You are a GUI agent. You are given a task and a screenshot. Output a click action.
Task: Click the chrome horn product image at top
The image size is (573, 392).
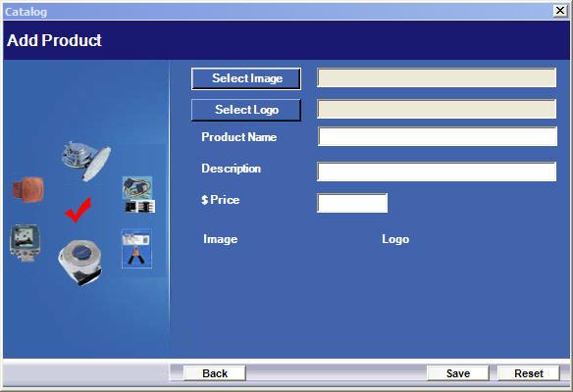pyautogui.click(x=86, y=162)
